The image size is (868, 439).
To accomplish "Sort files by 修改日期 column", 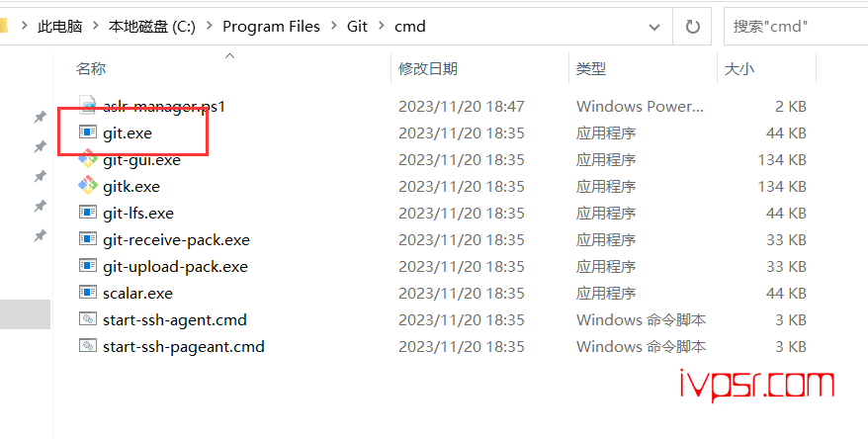I will (428, 68).
